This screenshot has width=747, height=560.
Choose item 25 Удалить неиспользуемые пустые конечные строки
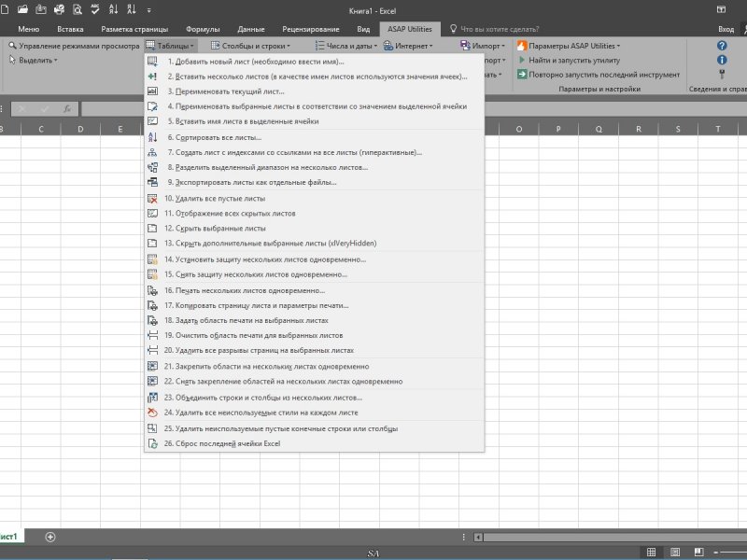tap(315, 428)
